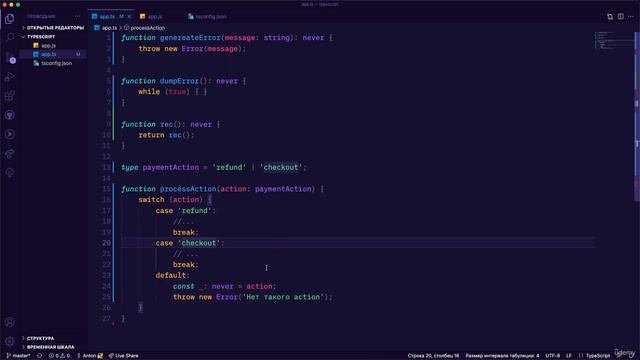Open Explorer panel ellipsis actions menu
This screenshot has width=640, height=360.
coord(78,16)
